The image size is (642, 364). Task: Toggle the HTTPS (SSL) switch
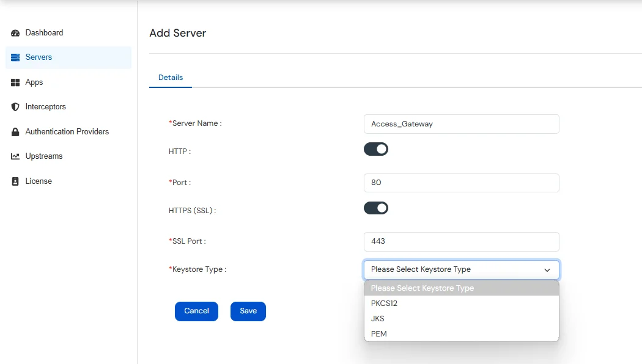coord(376,208)
